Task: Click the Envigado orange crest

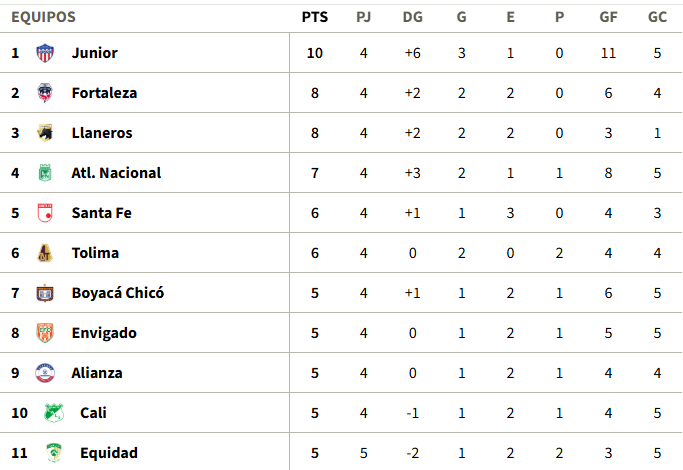Action: 45,333
